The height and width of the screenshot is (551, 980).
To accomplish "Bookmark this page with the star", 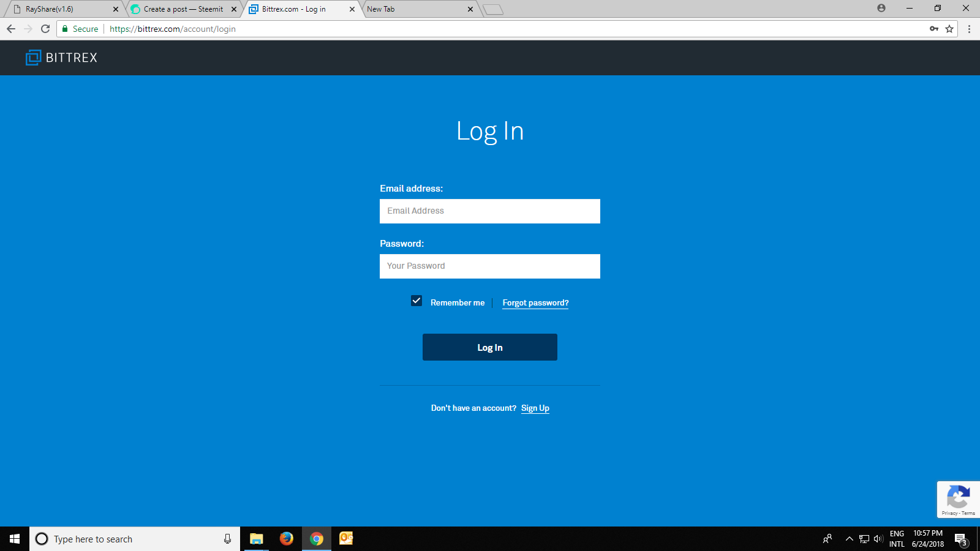I will 949,29.
